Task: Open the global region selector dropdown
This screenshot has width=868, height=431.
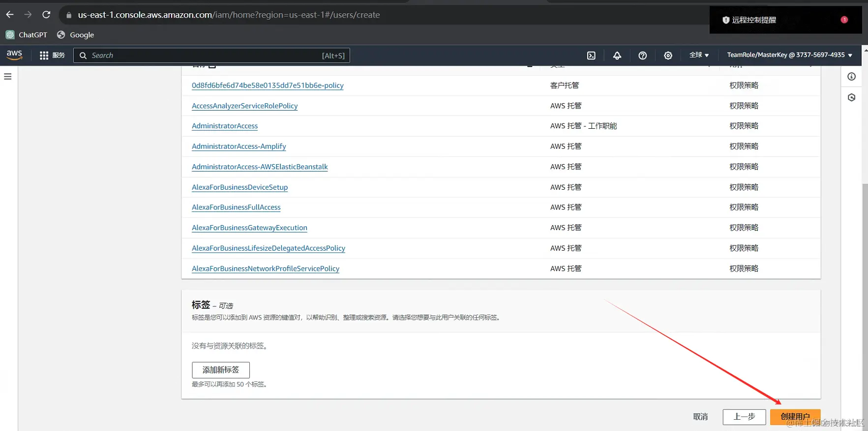Action: coord(699,55)
